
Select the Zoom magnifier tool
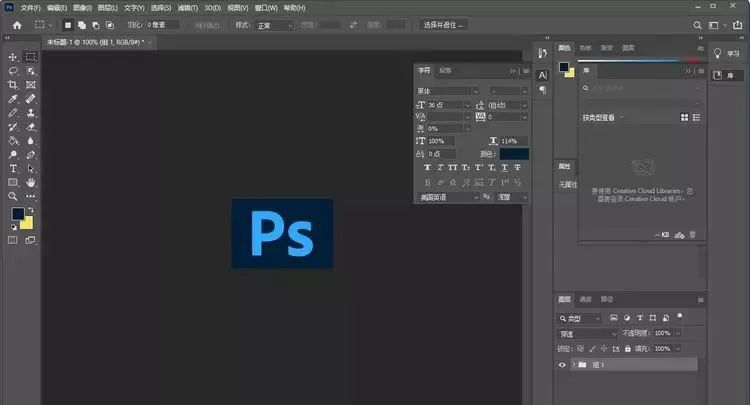[13, 197]
